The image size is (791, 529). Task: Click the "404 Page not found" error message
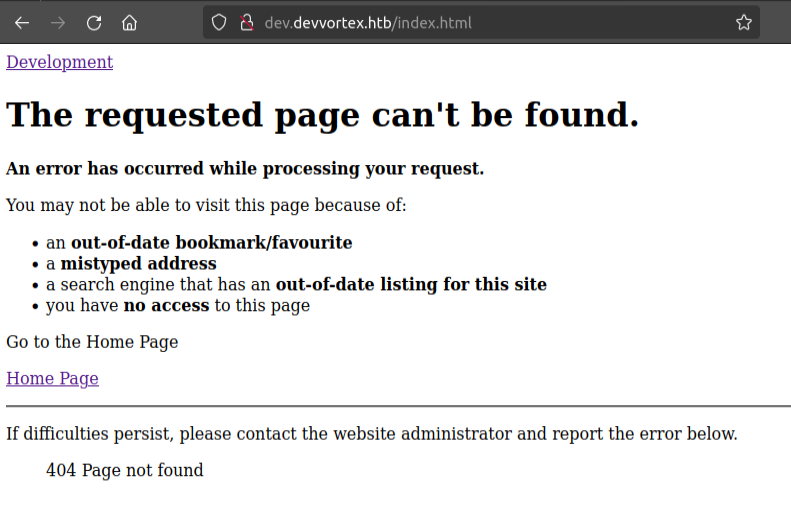124,470
